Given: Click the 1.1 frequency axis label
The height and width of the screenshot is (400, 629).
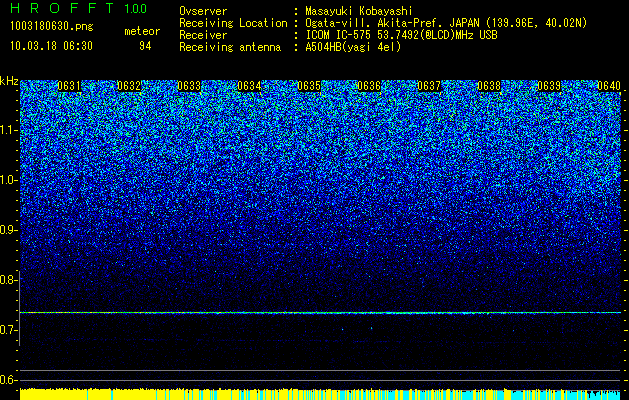Looking at the screenshot, I should (x=7, y=130).
